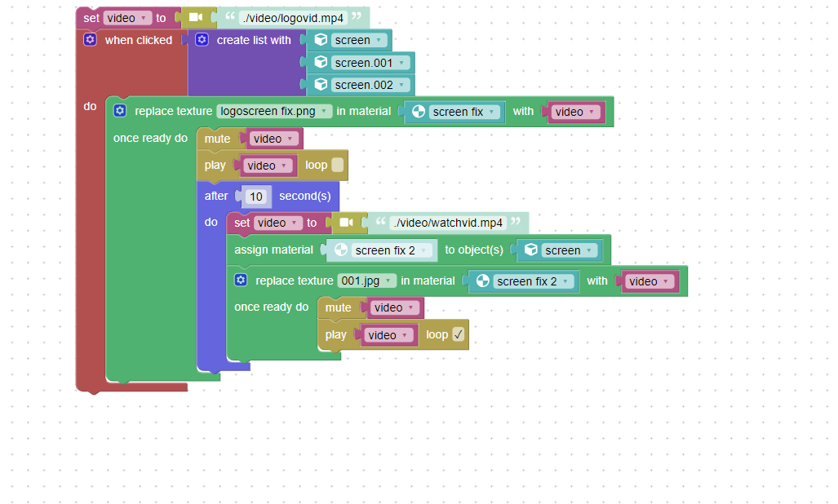Click cube icon on 'screen.002' block
The image size is (838, 504).
[321, 84]
